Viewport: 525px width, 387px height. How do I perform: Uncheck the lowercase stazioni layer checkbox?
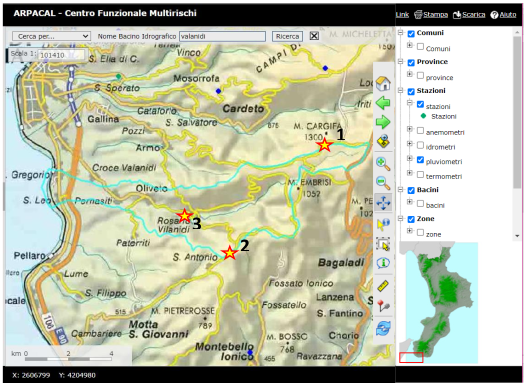coord(421,104)
